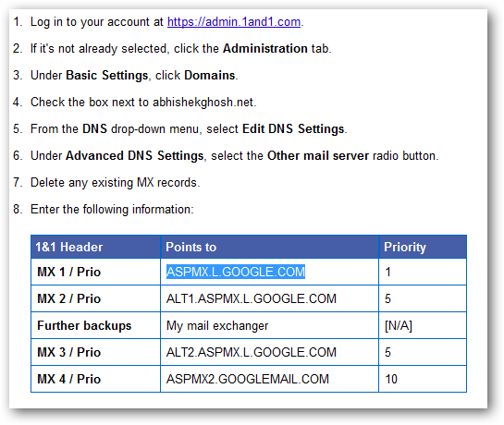Click the priority value 10 for MX 4
The image size is (504, 425).
point(391,379)
